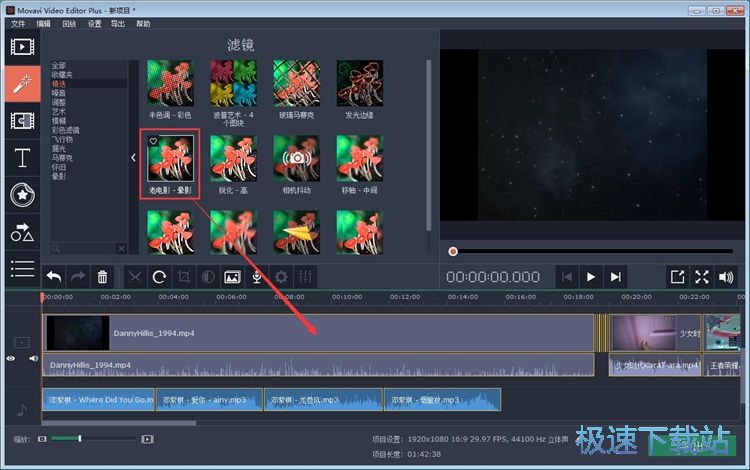Viewport: 750px width, 470px height.
Task: Click the filter list vertical scrollbar
Action: click(429, 145)
